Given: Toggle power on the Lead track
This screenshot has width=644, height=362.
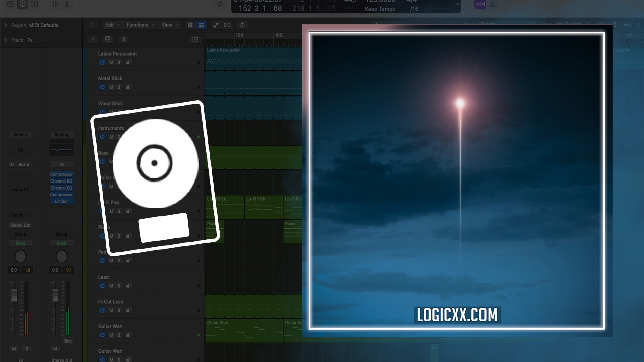Looking at the screenshot, I should (102, 286).
